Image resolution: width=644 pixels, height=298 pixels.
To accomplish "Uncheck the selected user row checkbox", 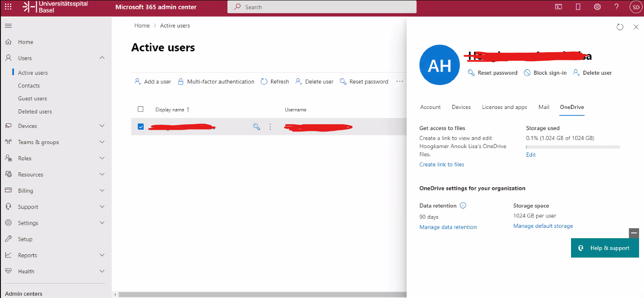I will (141, 127).
